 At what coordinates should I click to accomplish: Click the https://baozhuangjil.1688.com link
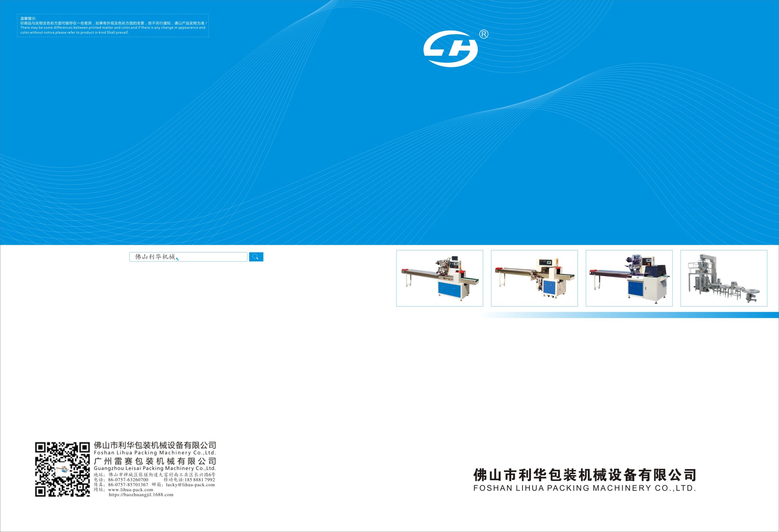pyautogui.click(x=141, y=495)
